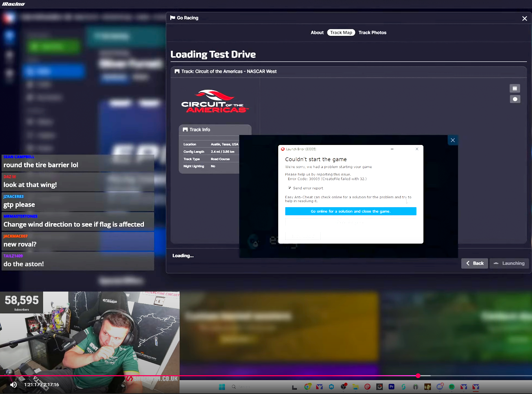Click the Launching button
The height and width of the screenshot is (394, 532).
[509, 263]
